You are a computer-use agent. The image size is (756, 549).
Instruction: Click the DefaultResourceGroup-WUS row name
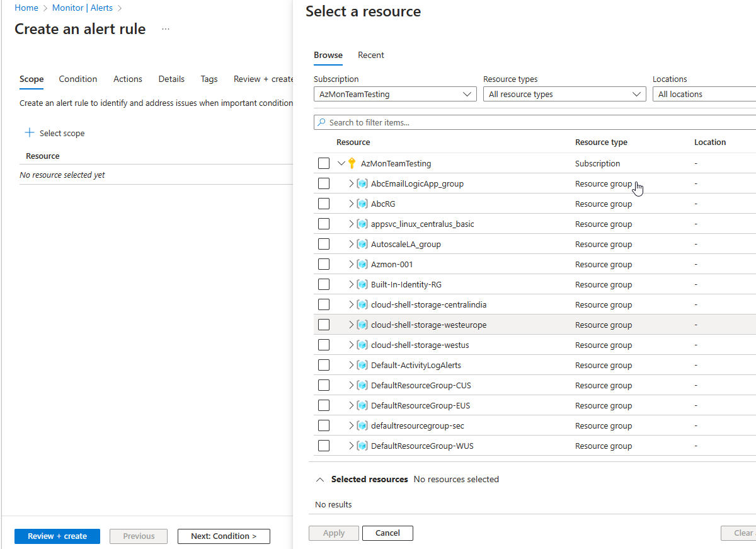[x=422, y=446]
